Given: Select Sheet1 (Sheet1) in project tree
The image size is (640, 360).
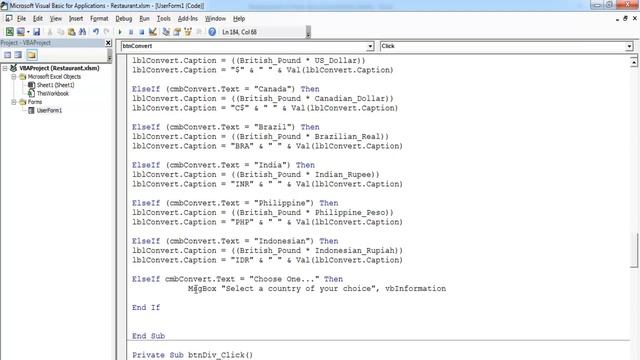Looking at the screenshot, I should 56,85.
